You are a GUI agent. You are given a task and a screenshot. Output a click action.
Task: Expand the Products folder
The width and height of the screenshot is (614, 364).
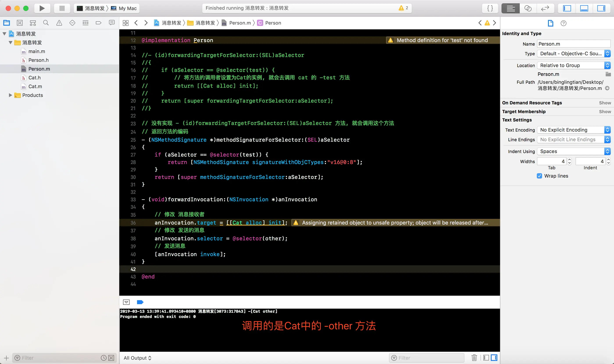(10, 95)
